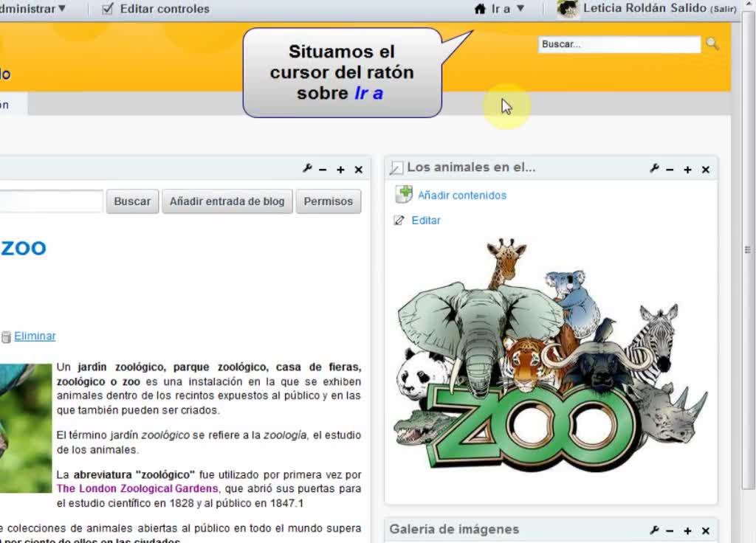Screen dimensions: 756x543
Task: Click the magnifier search icon in header
Action: point(712,44)
